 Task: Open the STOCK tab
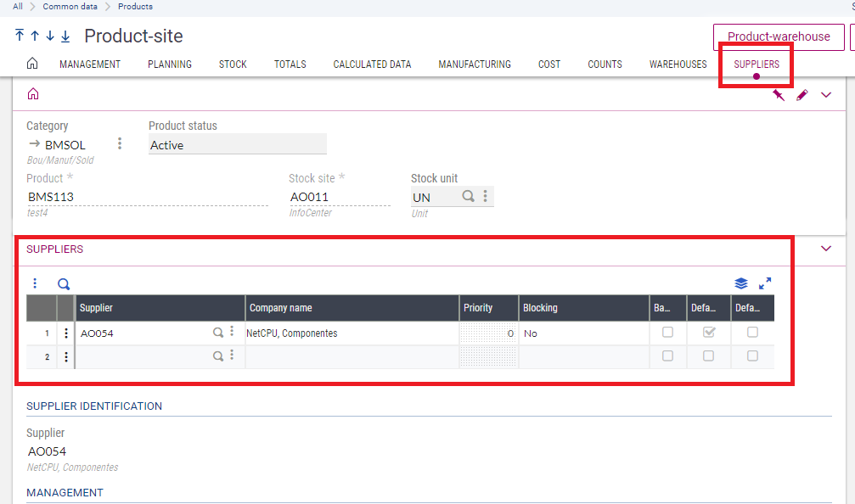[233, 64]
